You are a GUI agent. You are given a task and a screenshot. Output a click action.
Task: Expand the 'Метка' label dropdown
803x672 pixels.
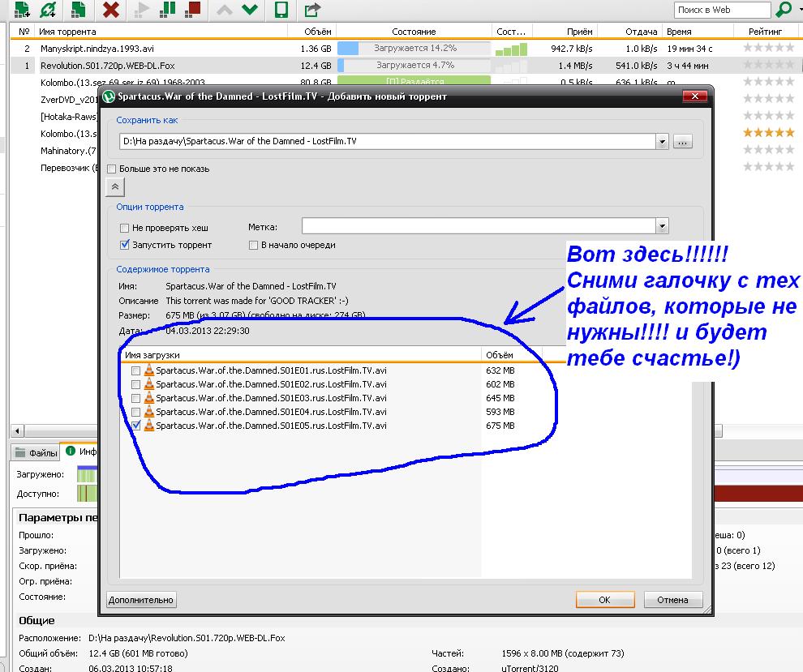pyautogui.click(x=663, y=227)
